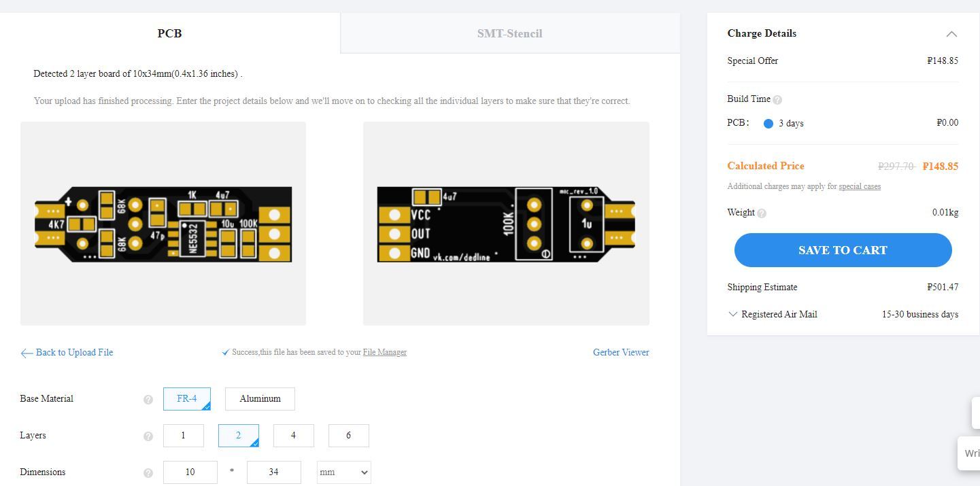Open the File Manager link
This screenshot has width=980, height=486.
[x=385, y=352]
